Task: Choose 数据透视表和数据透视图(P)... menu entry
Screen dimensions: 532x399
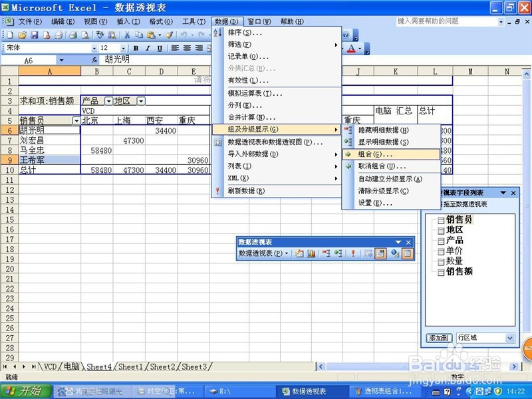Action: pos(276,142)
